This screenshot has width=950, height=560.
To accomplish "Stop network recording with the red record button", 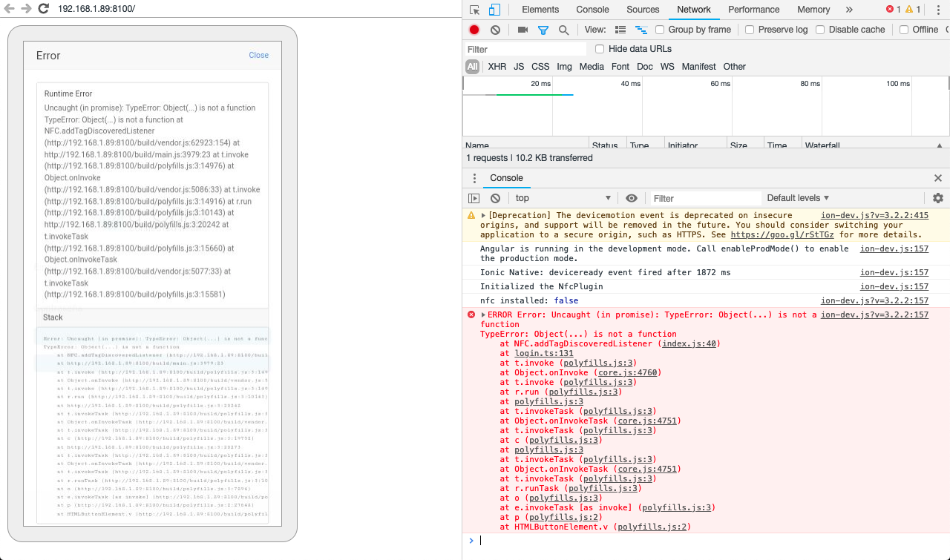I will point(474,30).
